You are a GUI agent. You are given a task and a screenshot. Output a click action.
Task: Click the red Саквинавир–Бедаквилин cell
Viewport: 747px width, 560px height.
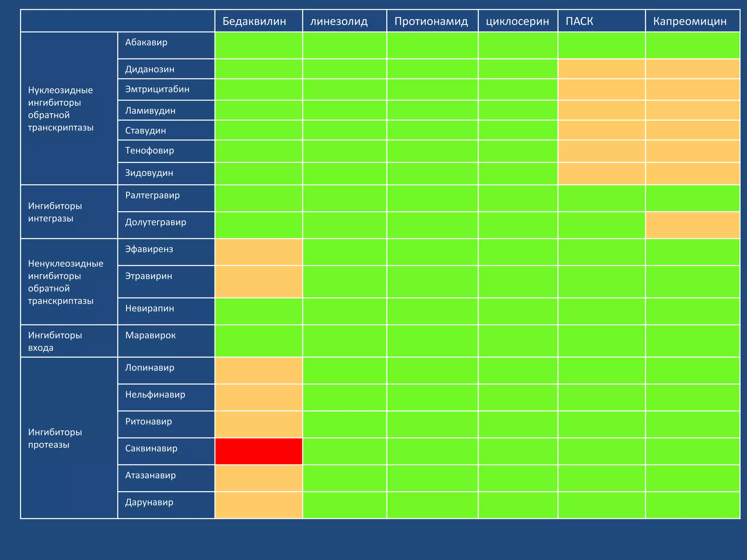point(259,451)
